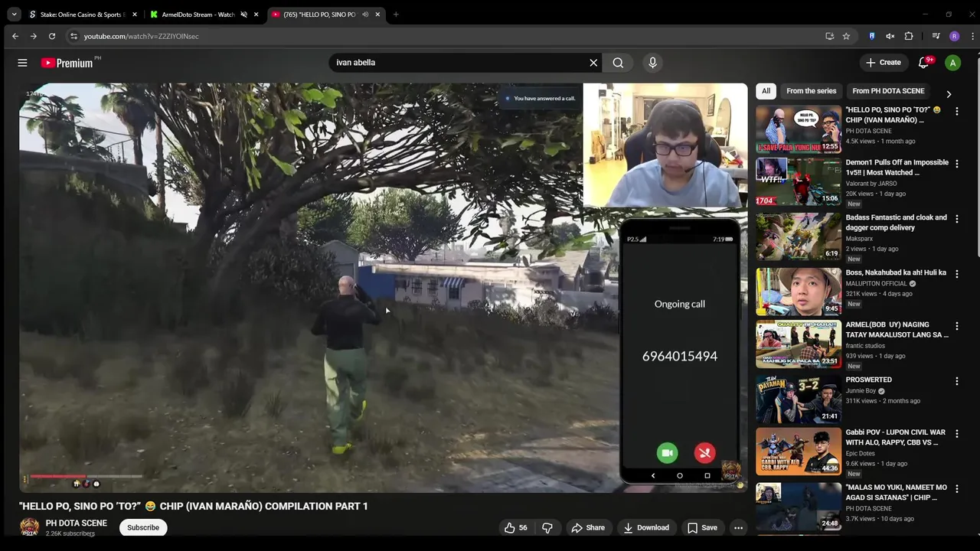Close the Stake Online Casino tab

click(135, 15)
